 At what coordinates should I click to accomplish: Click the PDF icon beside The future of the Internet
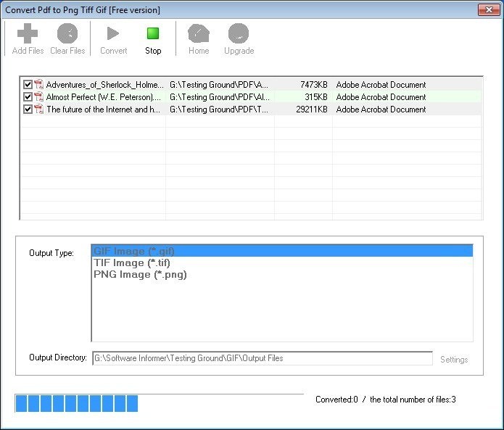pyautogui.click(x=39, y=109)
